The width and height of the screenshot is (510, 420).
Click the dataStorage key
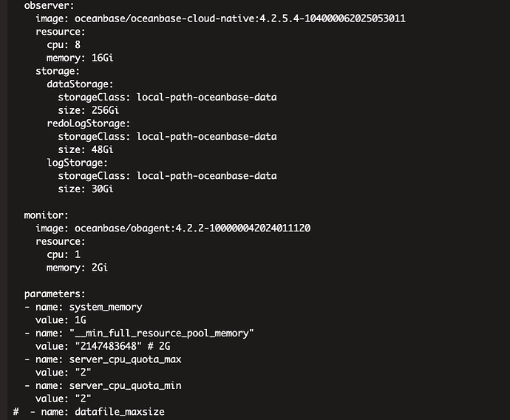[80, 84]
